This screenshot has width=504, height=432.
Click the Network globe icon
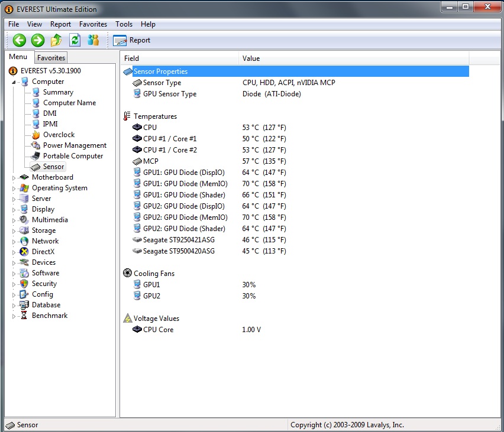click(x=24, y=241)
